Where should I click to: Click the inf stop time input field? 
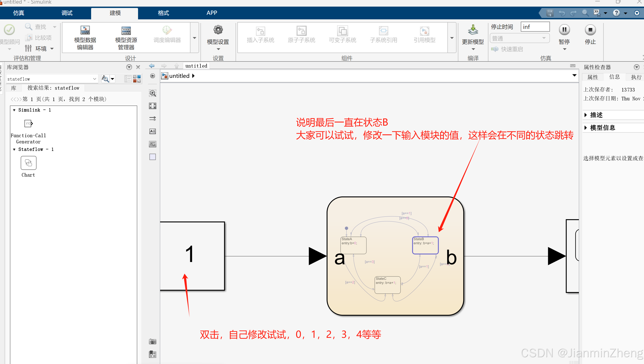click(535, 27)
